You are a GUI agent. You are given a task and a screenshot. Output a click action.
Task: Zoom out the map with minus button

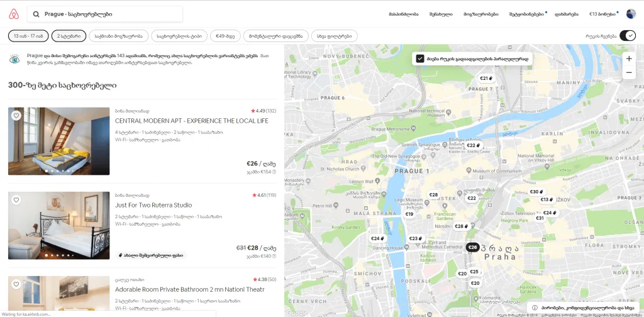click(x=629, y=73)
